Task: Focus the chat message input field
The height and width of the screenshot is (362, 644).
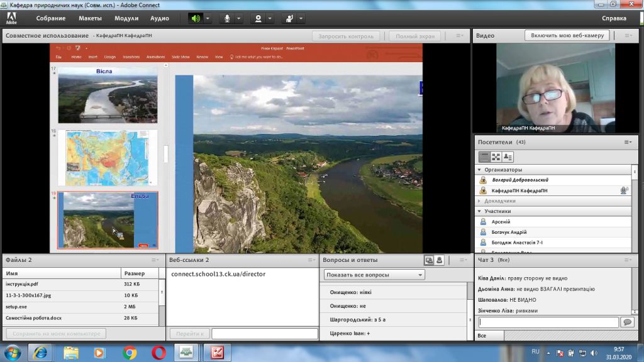Action: pyautogui.click(x=548, y=322)
